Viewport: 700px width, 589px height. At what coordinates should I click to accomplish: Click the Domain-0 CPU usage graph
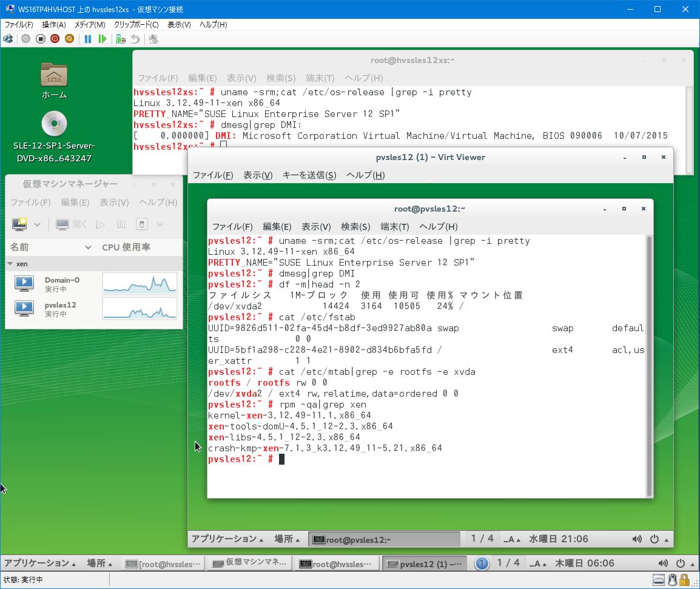[140, 283]
